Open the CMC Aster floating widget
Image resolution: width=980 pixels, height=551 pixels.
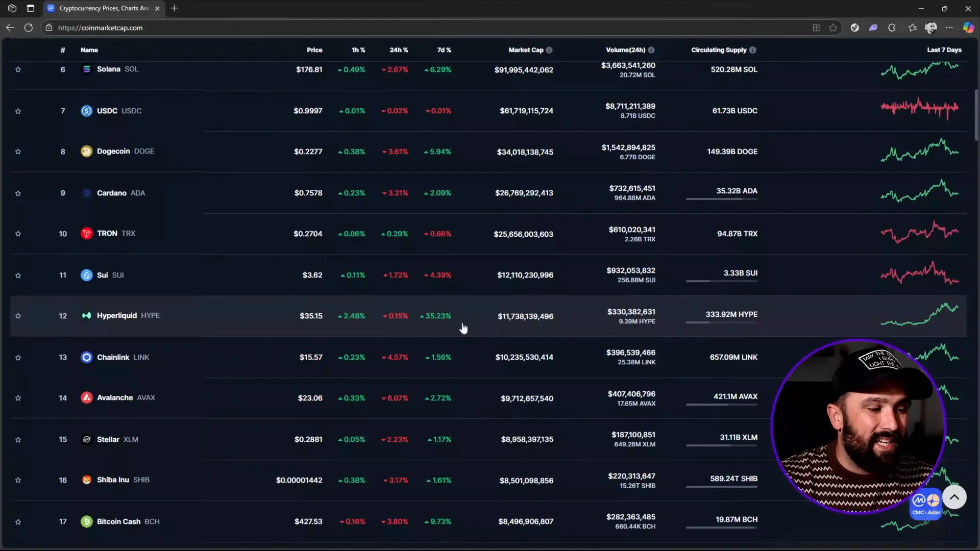pyautogui.click(x=926, y=505)
